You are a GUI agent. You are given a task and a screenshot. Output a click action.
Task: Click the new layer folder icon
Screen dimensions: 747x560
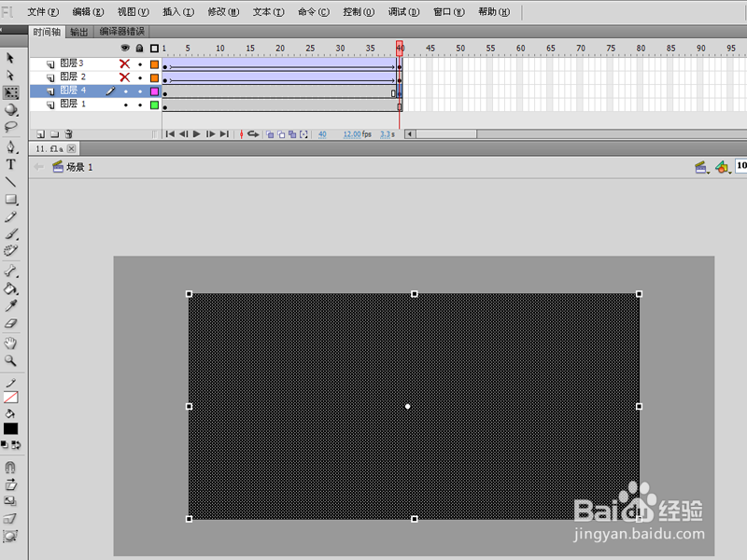pyautogui.click(x=55, y=134)
